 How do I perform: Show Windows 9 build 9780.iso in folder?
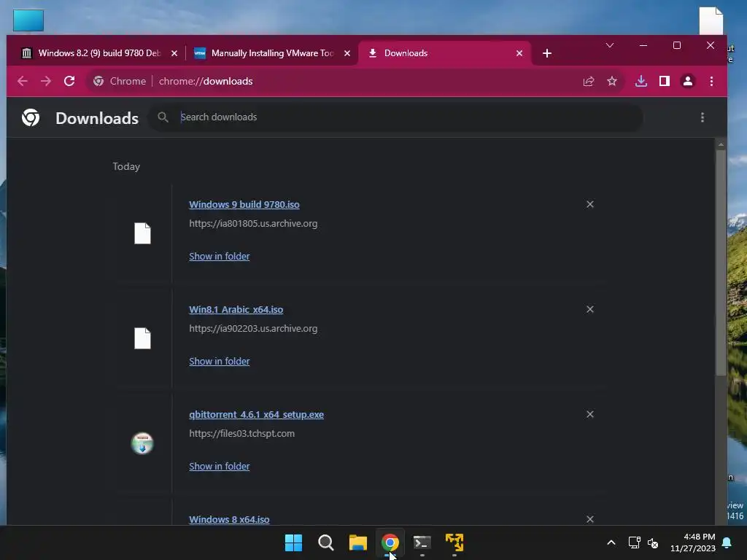[x=219, y=256]
